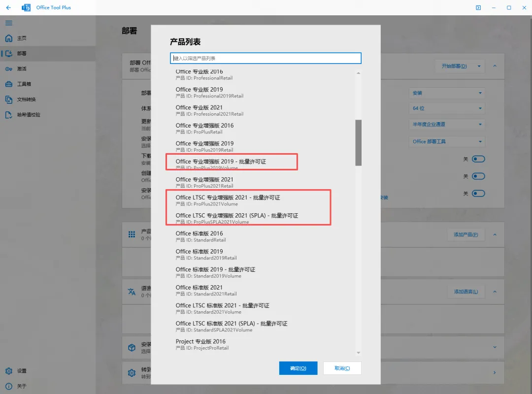Click the back arrow in title bar
This screenshot has width=532, height=394.
click(x=8, y=7)
